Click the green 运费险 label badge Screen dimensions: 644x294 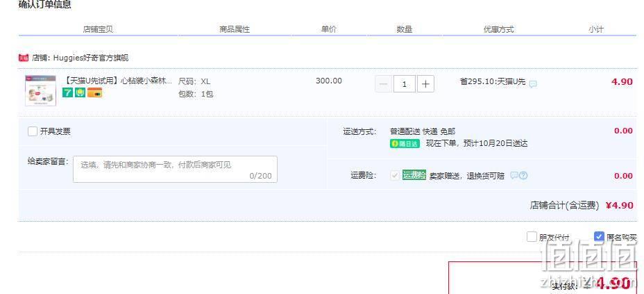pyautogui.click(x=414, y=174)
